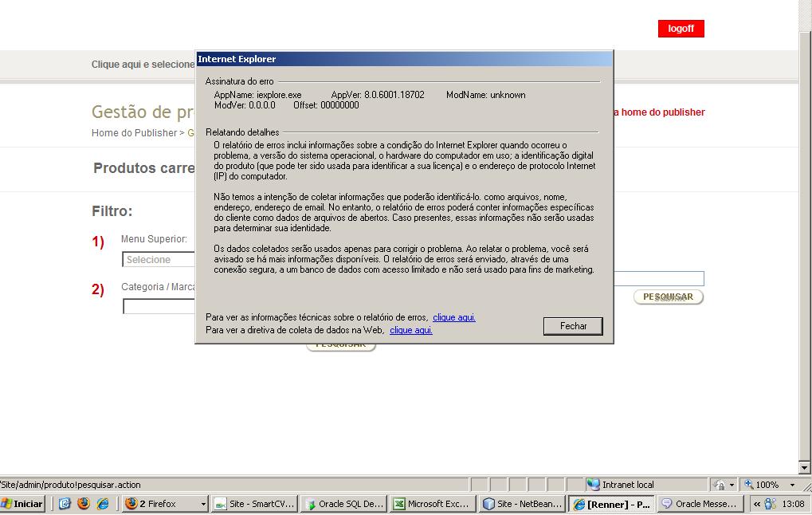Viewport: 812px width, 515px height.
Task: Switch to Site - NetBeans taskbar window
Action: pos(522,504)
